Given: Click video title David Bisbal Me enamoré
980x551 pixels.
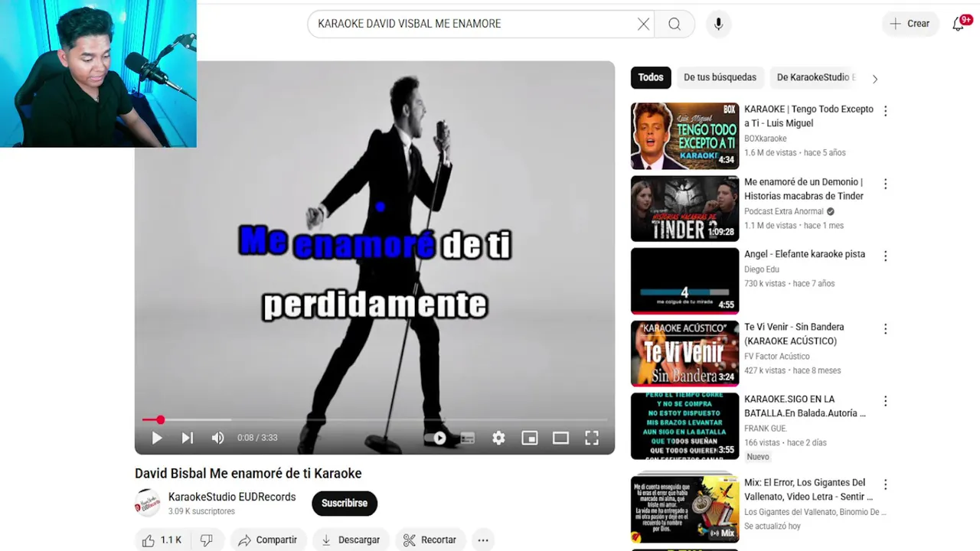Looking at the screenshot, I should (x=248, y=474).
